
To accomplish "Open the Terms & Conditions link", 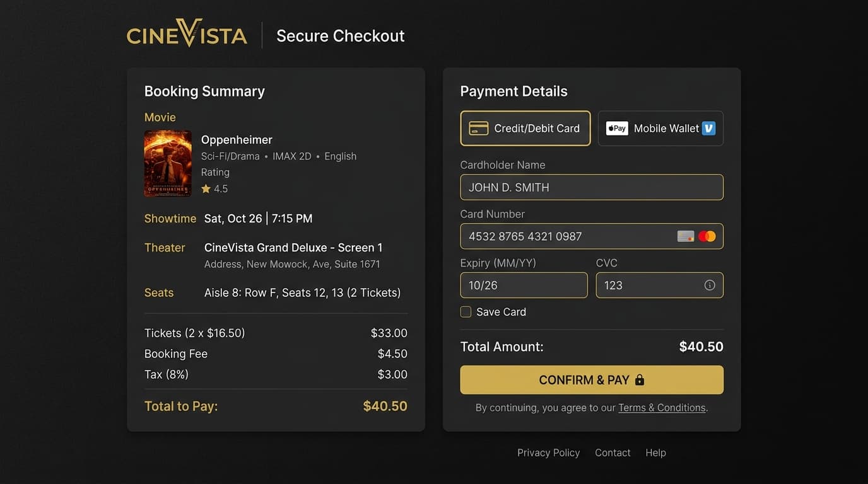I will [x=662, y=408].
